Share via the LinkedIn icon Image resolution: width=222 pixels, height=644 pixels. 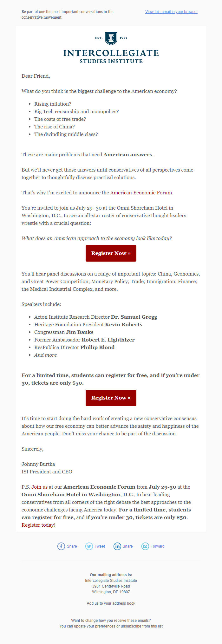[x=118, y=546]
